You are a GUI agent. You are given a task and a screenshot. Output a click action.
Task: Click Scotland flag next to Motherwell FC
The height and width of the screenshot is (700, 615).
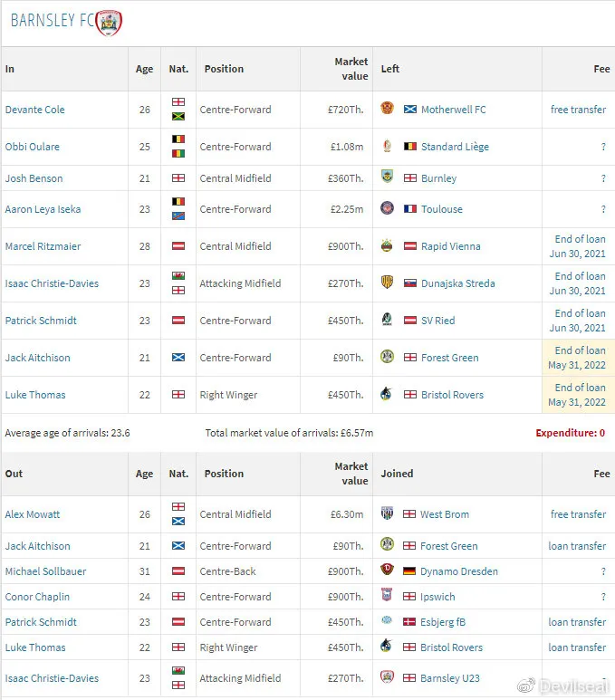point(410,110)
